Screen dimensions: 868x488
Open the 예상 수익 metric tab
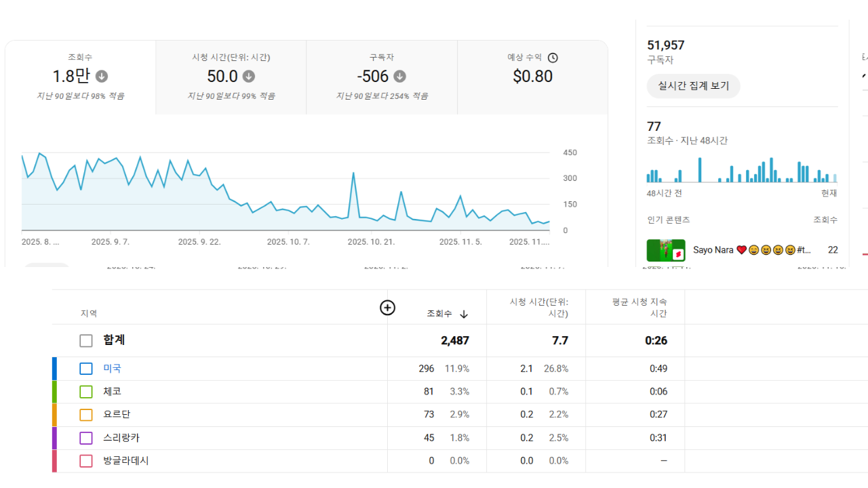(x=532, y=77)
